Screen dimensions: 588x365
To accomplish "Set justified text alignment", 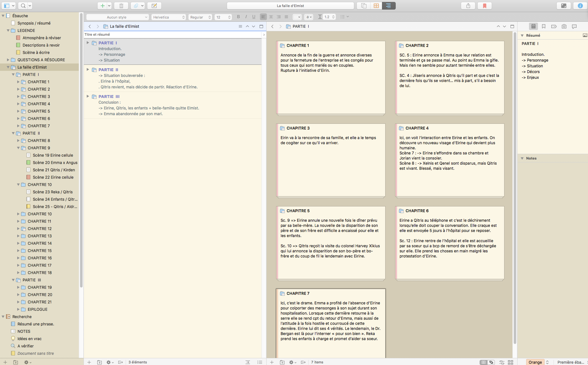I will tap(286, 17).
